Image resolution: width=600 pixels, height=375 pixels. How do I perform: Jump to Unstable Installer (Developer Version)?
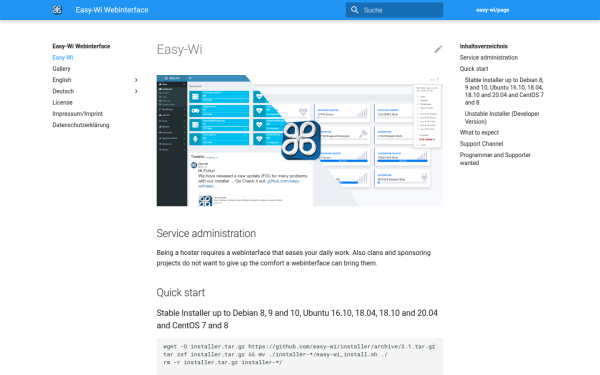[502, 117]
